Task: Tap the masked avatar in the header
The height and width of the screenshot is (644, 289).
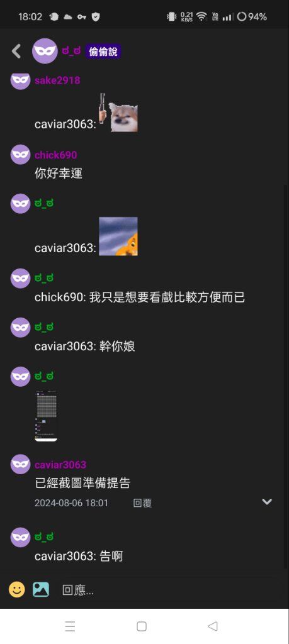Action: click(x=45, y=51)
